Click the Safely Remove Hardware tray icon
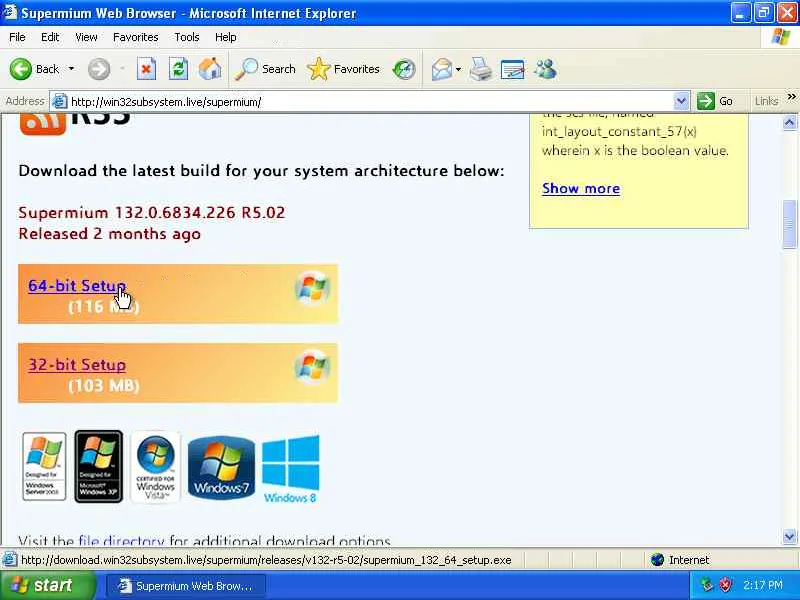 [x=707, y=585]
